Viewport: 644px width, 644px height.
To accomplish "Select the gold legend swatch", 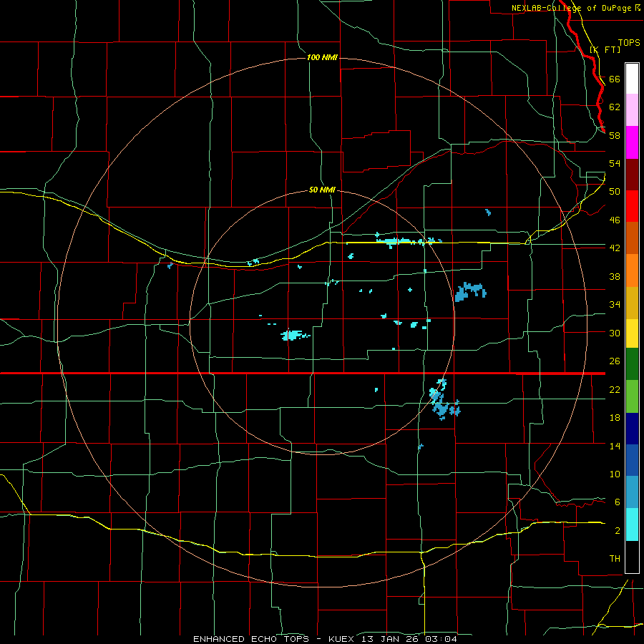I will 632,303.
